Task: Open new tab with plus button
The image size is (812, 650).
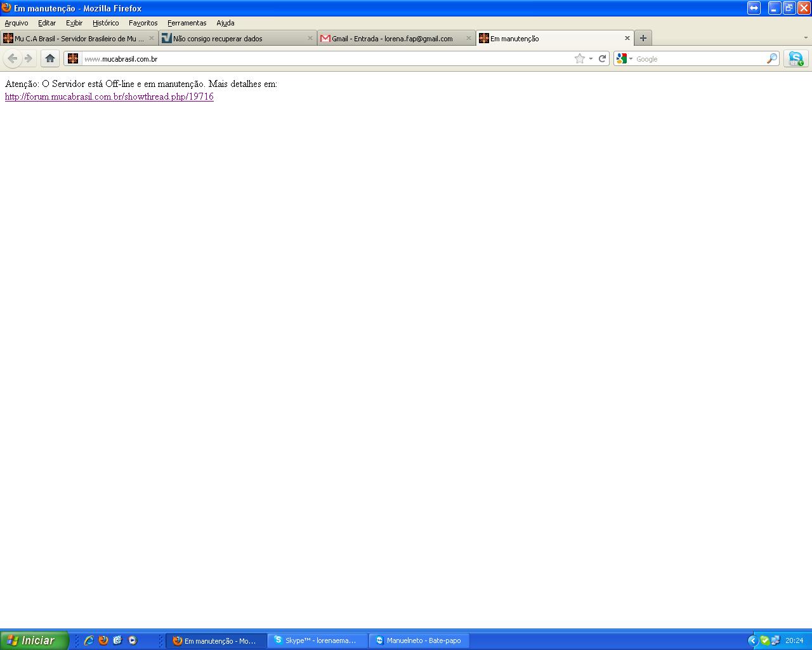Action: [x=643, y=38]
